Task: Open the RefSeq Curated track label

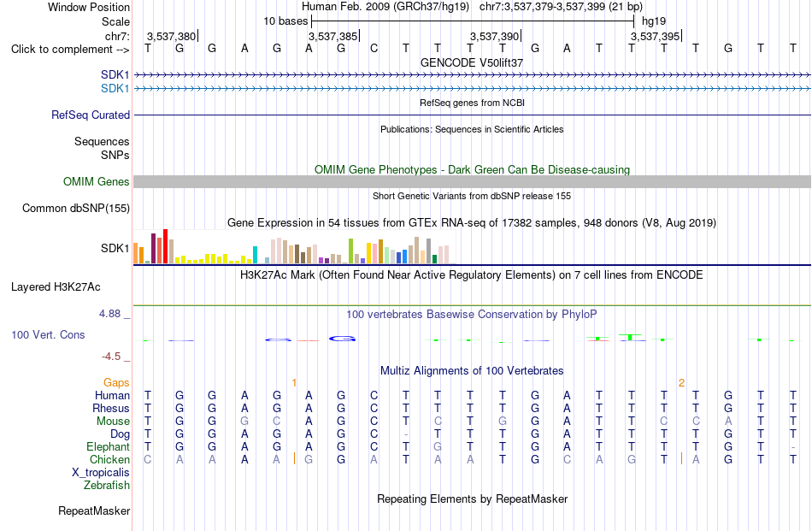Action: click(90, 115)
